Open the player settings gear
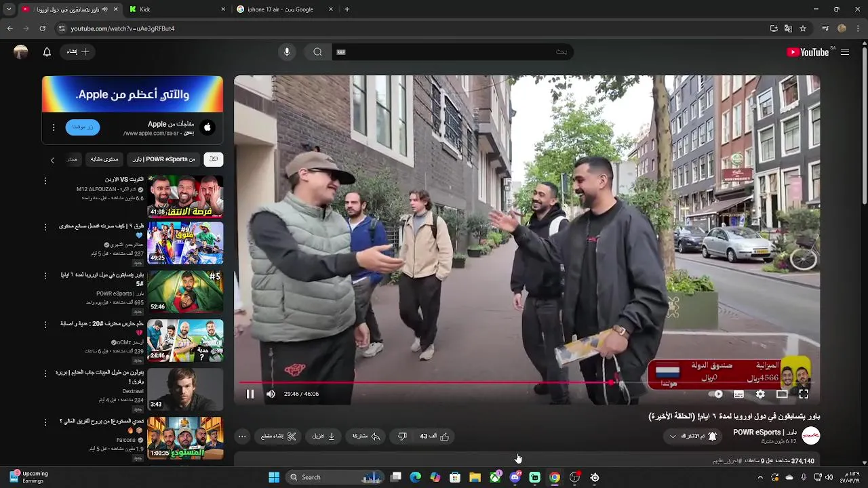The image size is (868, 488). coord(760,394)
